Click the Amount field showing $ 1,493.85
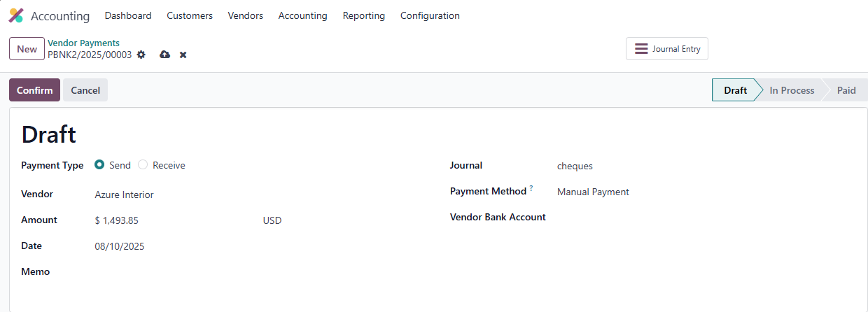The height and width of the screenshot is (312, 868). pos(175,220)
